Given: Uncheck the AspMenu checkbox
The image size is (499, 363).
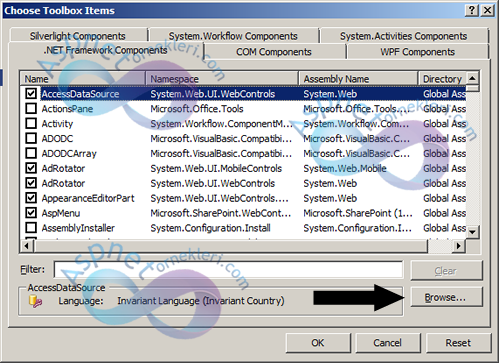Looking at the screenshot, I should (x=31, y=213).
